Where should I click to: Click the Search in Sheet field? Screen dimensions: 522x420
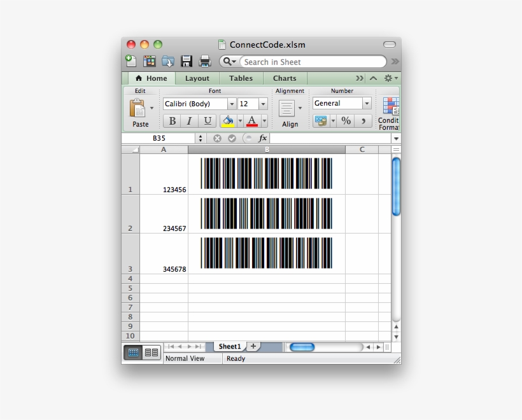click(x=313, y=62)
